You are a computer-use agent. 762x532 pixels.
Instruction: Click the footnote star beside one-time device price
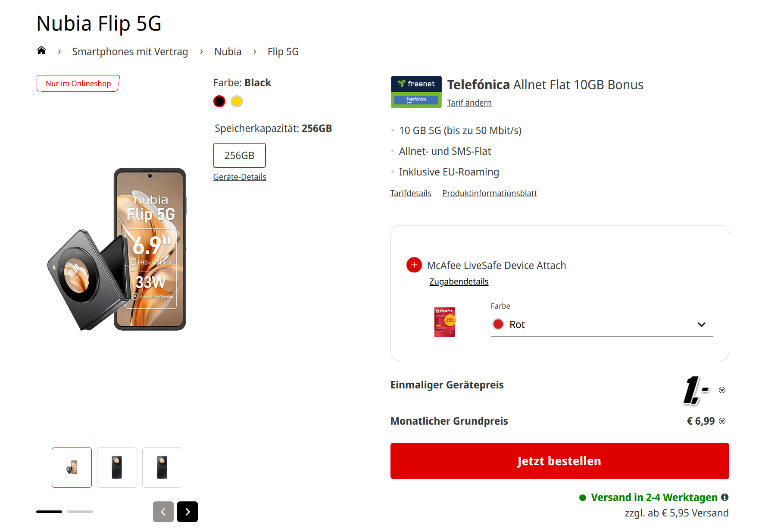tap(722, 390)
